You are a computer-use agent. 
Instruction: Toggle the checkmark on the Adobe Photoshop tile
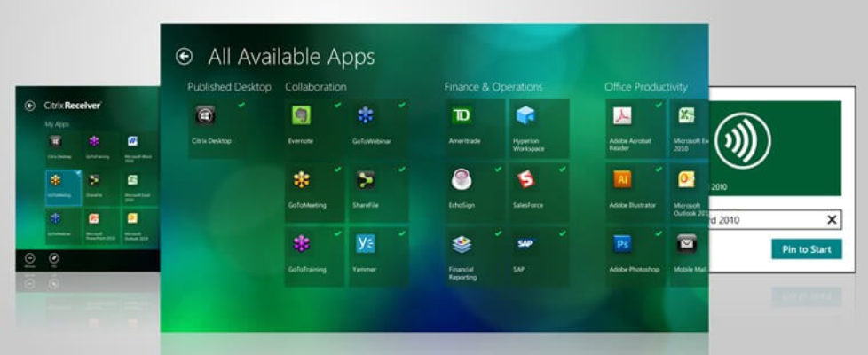[x=659, y=233]
